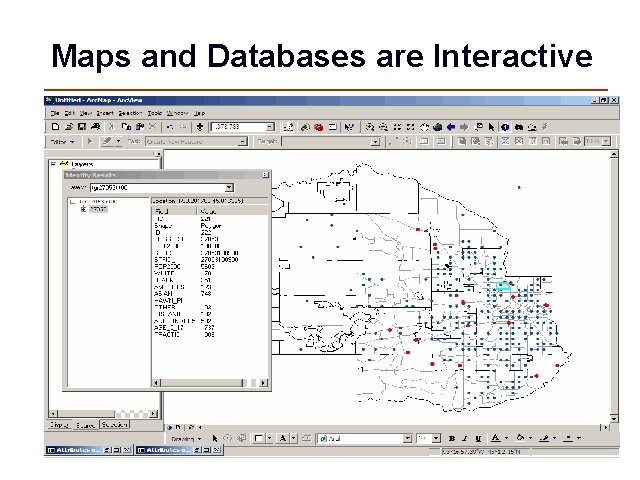
Task: Select the Sketch pencil tool
Action: pyautogui.click(x=107, y=142)
